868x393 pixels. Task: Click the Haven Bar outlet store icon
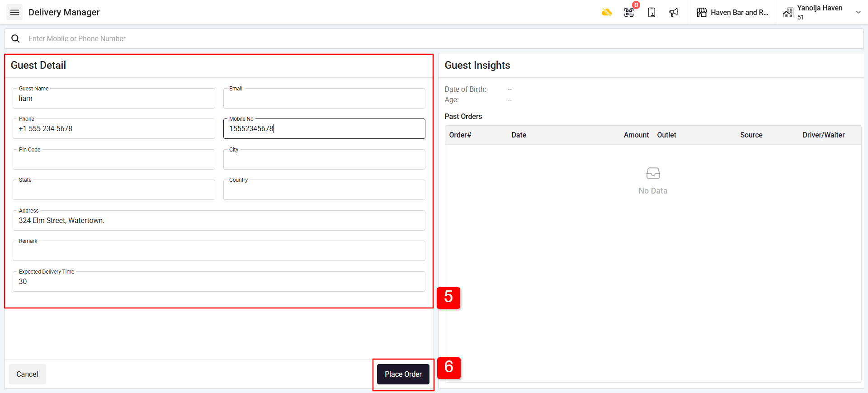pos(702,12)
